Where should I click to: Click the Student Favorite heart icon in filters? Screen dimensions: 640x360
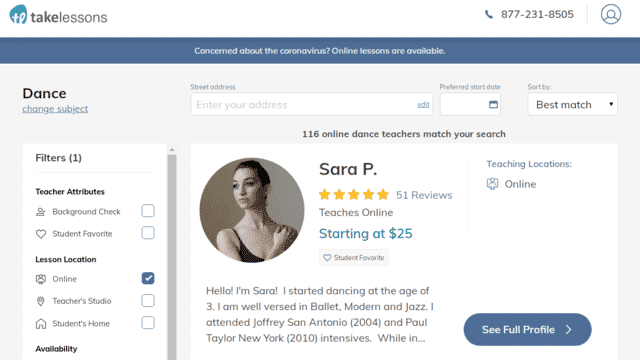coord(41,234)
